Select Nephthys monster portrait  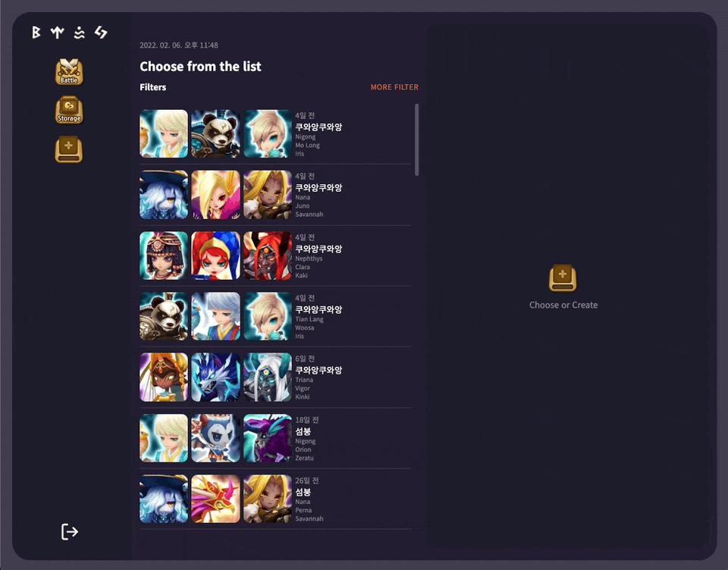tap(164, 255)
